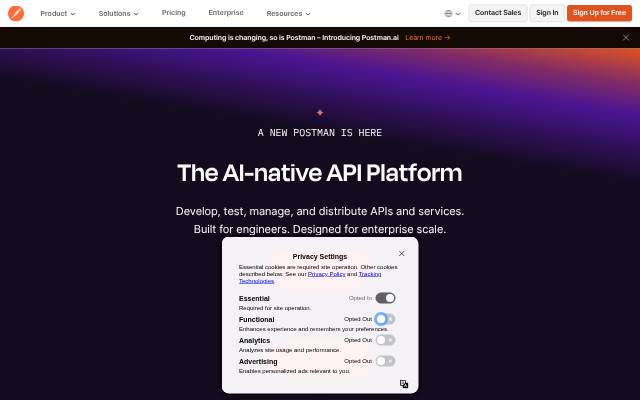Click 'Opted Out' status next to Analytics
Image resolution: width=640 pixels, height=400 pixels.
[358, 340]
